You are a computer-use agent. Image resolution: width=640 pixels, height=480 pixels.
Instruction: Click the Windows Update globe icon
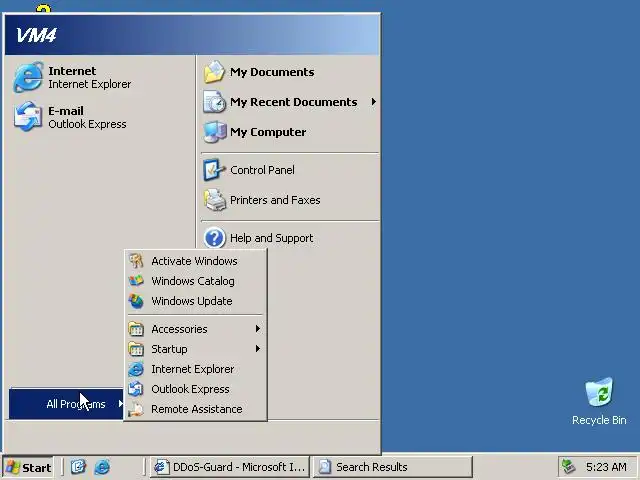(x=136, y=301)
